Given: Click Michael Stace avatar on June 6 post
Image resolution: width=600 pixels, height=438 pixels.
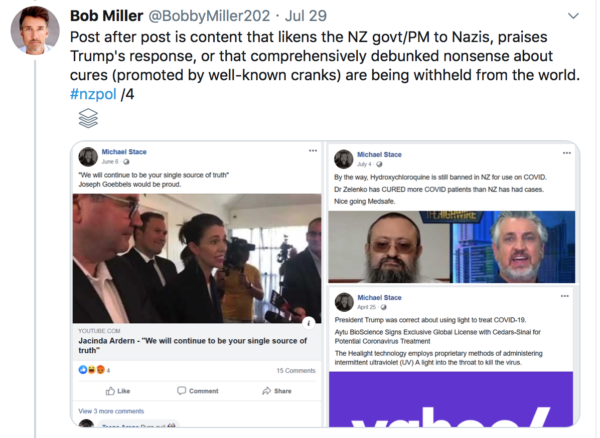Looking at the screenshot, I should tap(88, 157).
